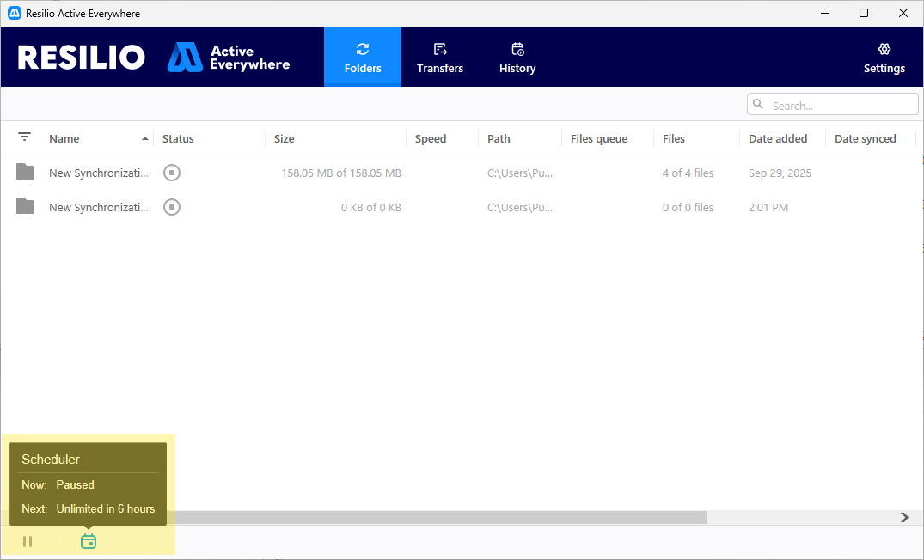Image resolution: width=924 pixels, height=560 pixels.
Task: Click second folder's paused status icon
Action: (x=172, y=207)
